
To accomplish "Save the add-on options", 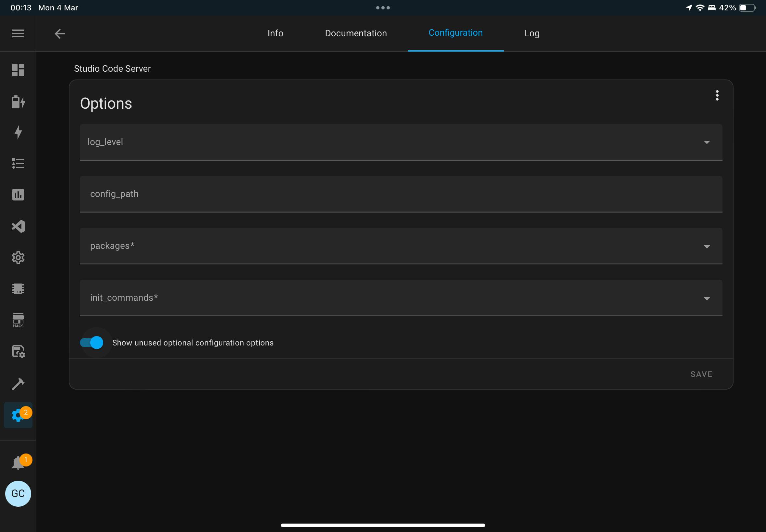I will click(701, 374).
